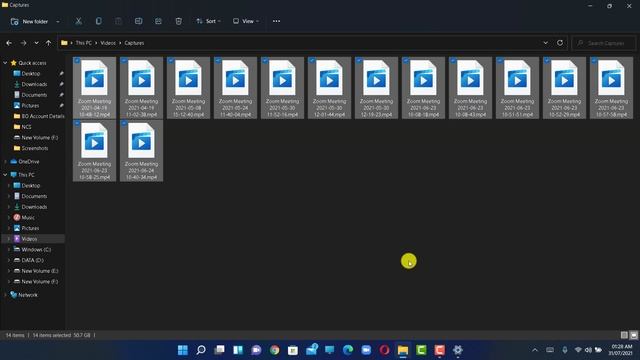Open Task View on the taskbar
The height and width of the screenshot is (360, 640).
[220, 350]
